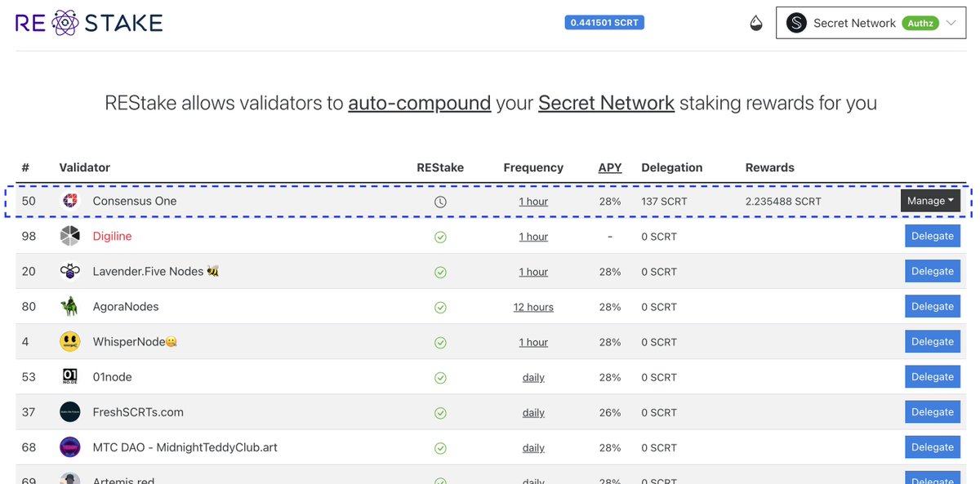Click the Validator column header
This screenshot has width=980, height=484.
(x=84, y=167)
